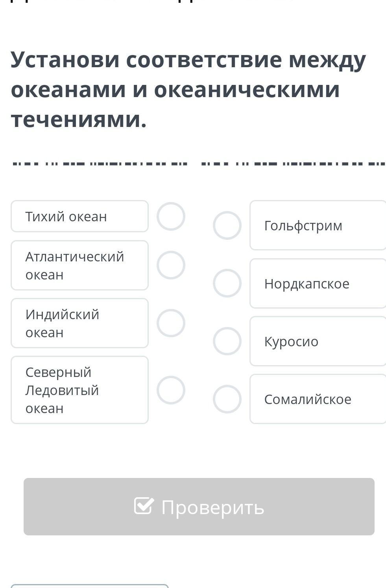Click the checkmark icon in Проверить button
This screenshot has width=386, height=588.
coord(143,506)
